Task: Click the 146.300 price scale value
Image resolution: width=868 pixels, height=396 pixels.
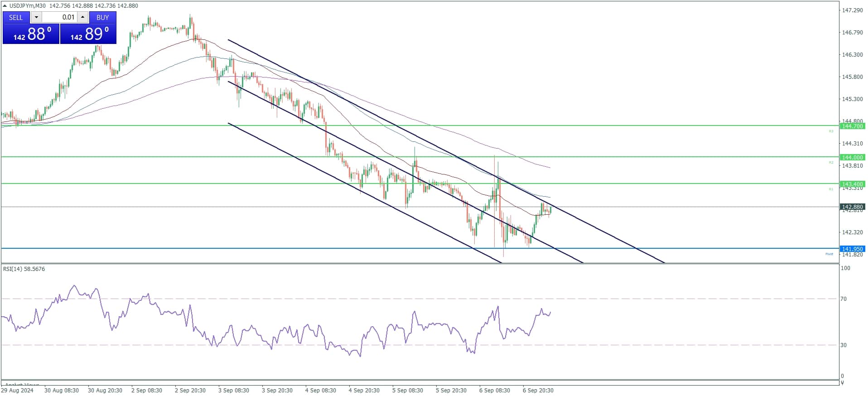Action: [852, 54]
